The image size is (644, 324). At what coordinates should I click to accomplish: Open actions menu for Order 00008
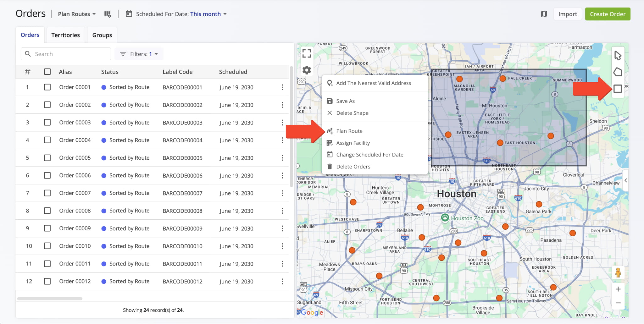coord(282,211)
